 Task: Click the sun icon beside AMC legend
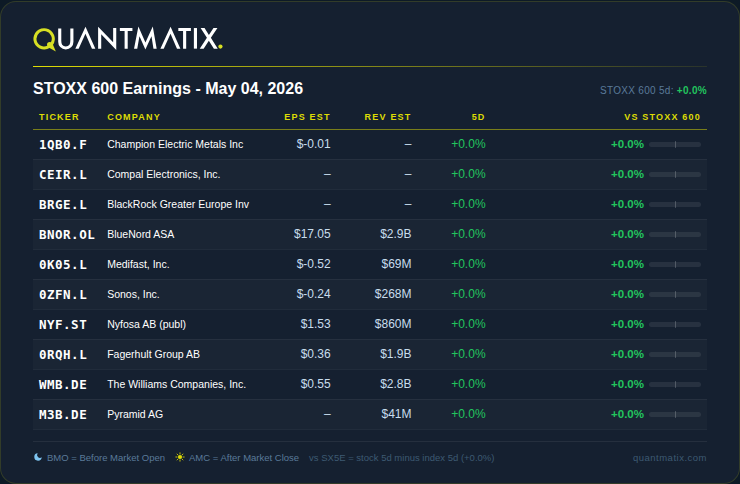click(180, 457)
